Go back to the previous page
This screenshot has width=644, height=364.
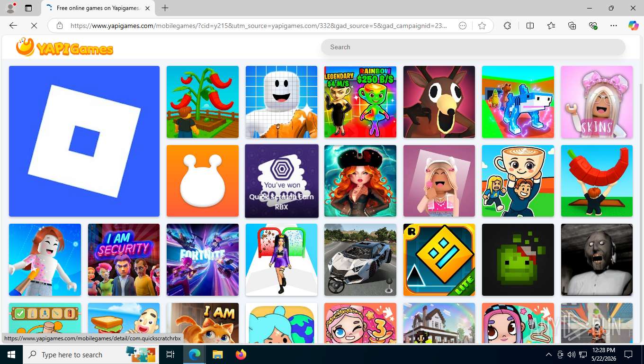[13, 26]
